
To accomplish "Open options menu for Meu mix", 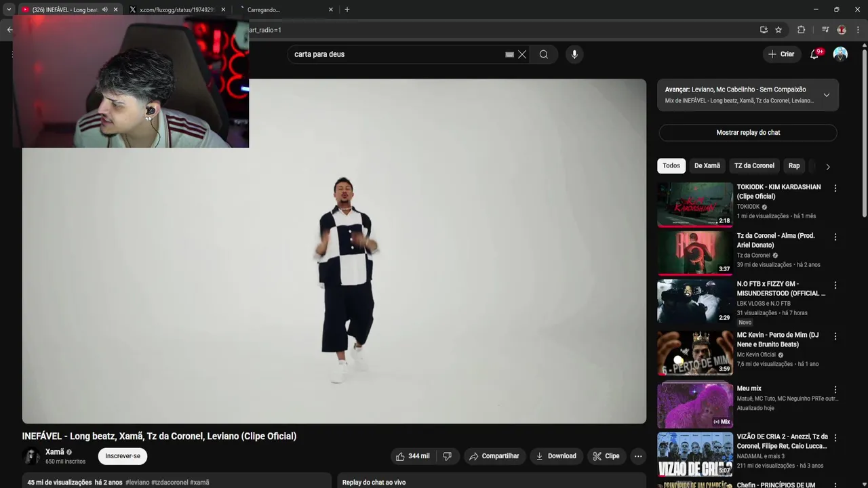I will point(835,390).
